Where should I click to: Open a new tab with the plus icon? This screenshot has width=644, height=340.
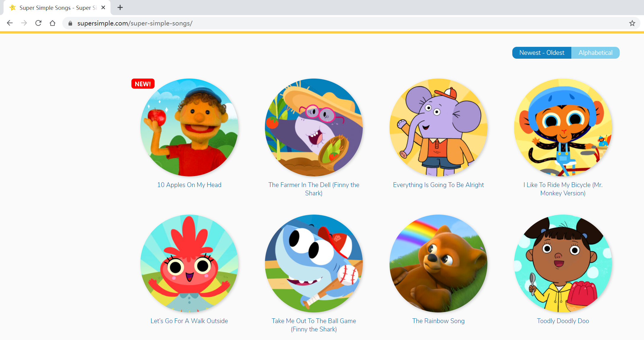click(120, 8)
